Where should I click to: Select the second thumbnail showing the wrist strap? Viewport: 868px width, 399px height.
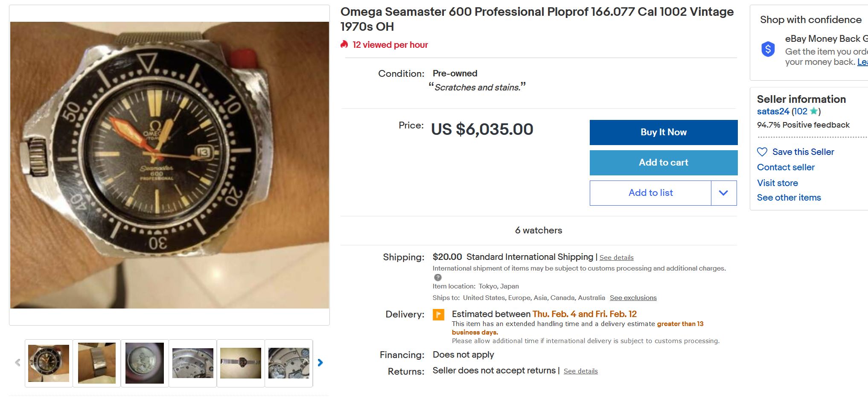click(x=97, y=363)
